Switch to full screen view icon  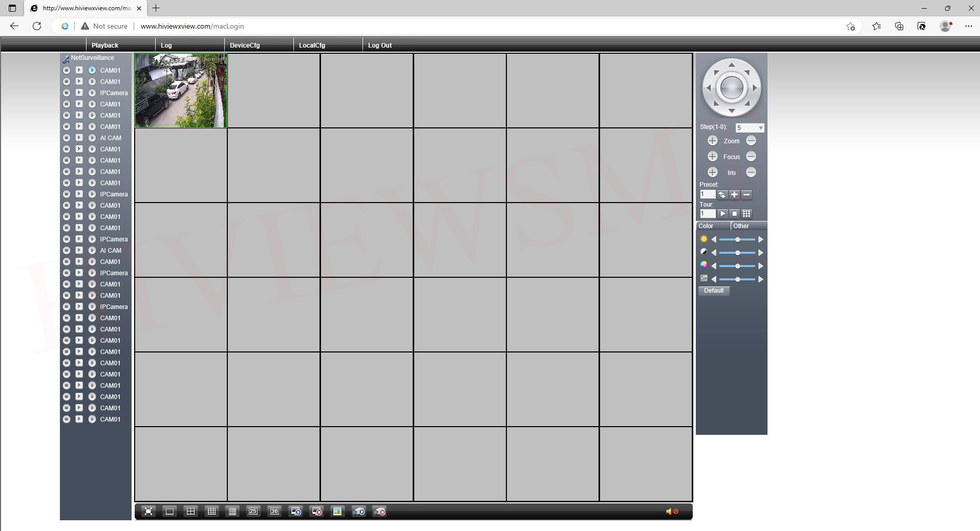tap(148, 512)
